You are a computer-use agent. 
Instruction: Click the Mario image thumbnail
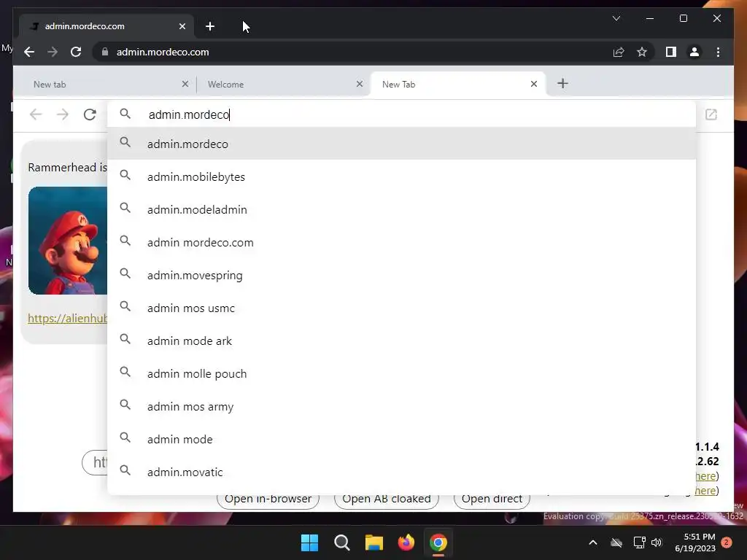[x=68, y=241]
